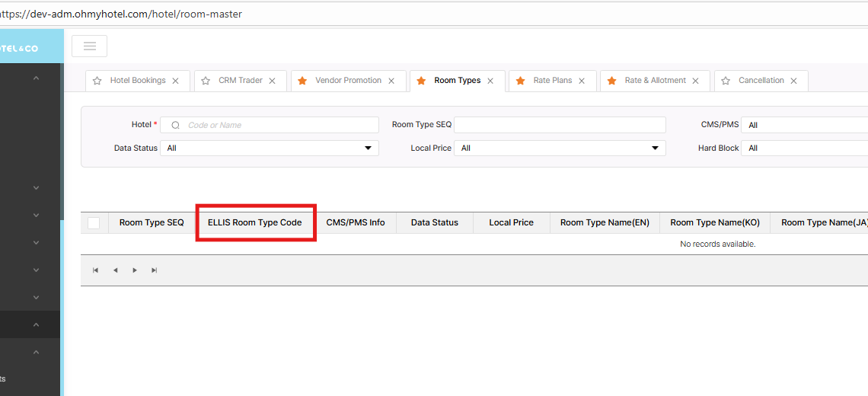Go to the first page of results
The height and width of the screenshot is (396, 868).
coord(95,270)
